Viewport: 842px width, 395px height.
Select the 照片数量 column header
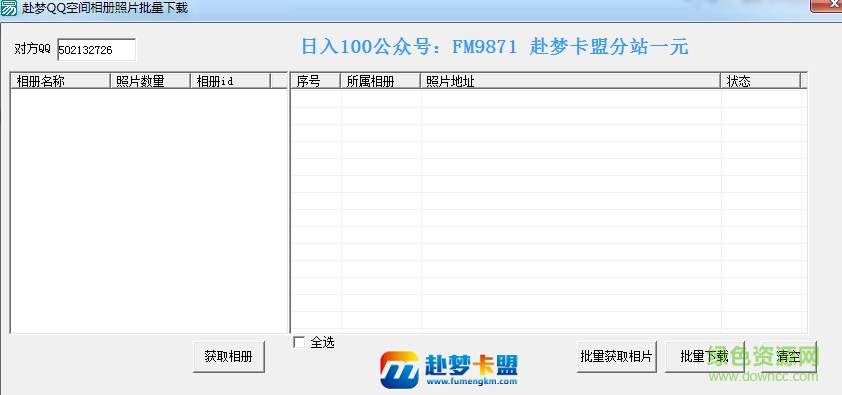(x=150, y=81)
